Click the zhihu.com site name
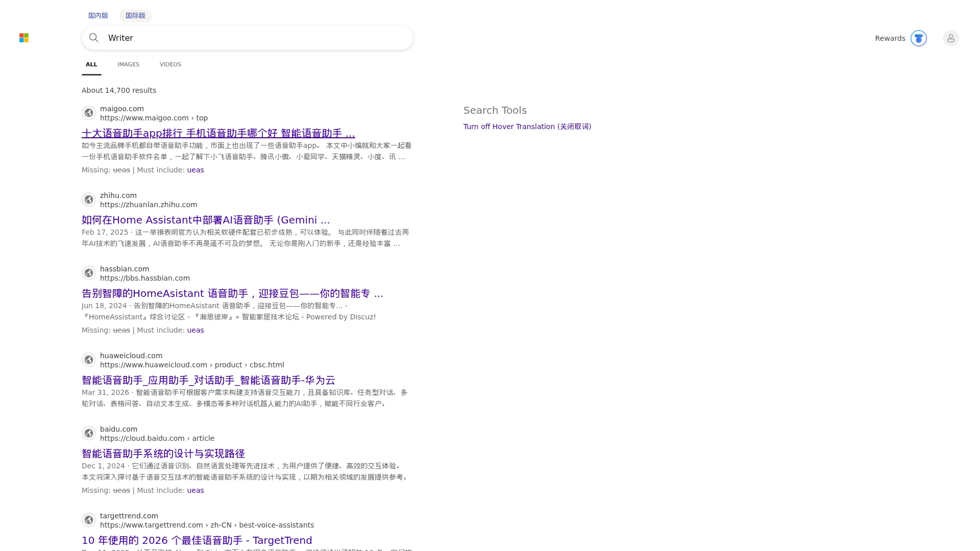Image resolution: width=980 pixels, height=551 pixels. click(x=118, y=195)
